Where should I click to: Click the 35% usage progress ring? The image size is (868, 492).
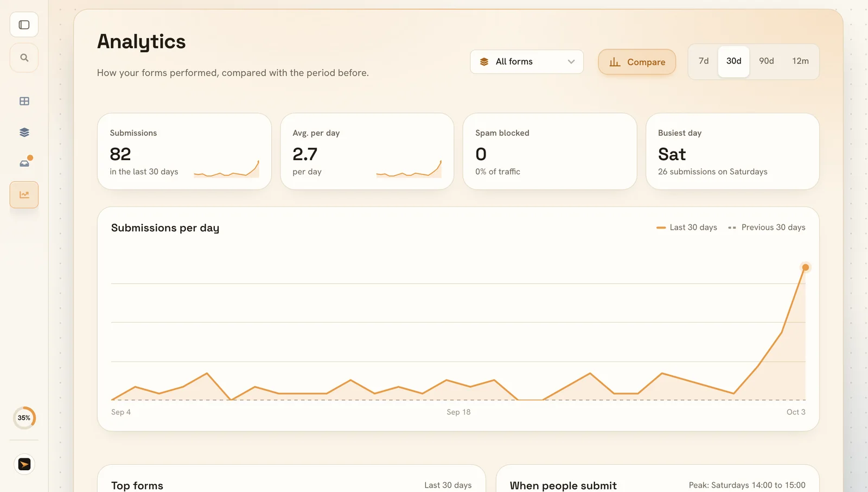coord(24,418)
